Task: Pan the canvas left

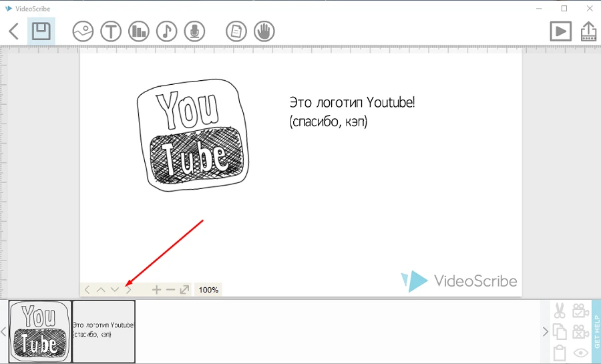Action: [x=87, y=290]
